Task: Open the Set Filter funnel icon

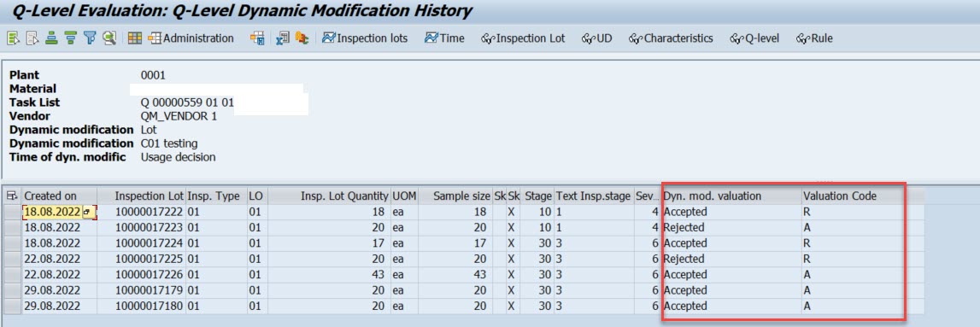Action: (x=90, y=38)
